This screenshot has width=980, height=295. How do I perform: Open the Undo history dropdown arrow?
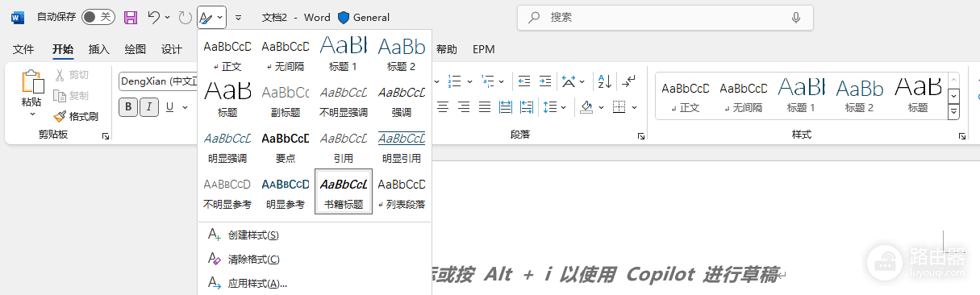coord(167,17)
